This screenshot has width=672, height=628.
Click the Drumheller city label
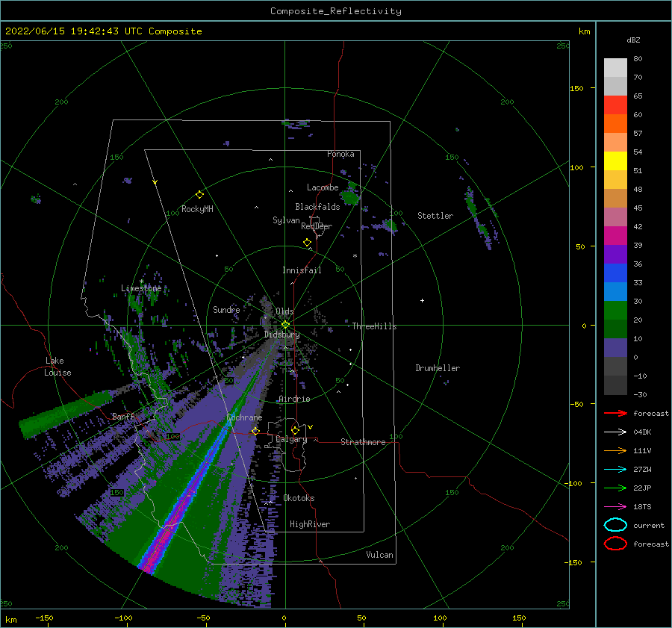(x=438, y=368)
